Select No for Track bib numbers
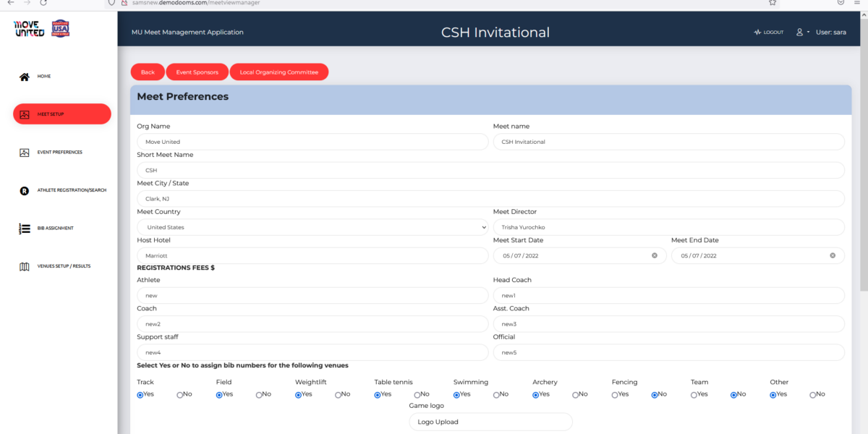 coord(180,395)
